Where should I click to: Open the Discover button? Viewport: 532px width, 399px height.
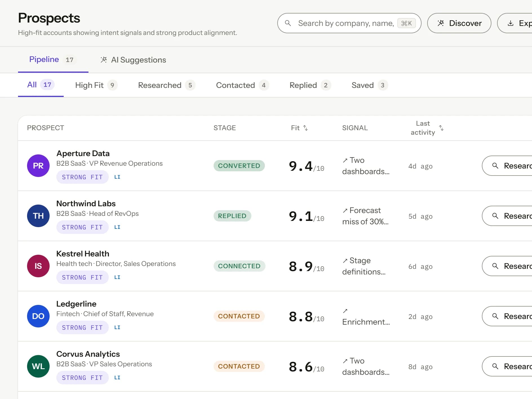pyautogui.click(x=459, y=23)
